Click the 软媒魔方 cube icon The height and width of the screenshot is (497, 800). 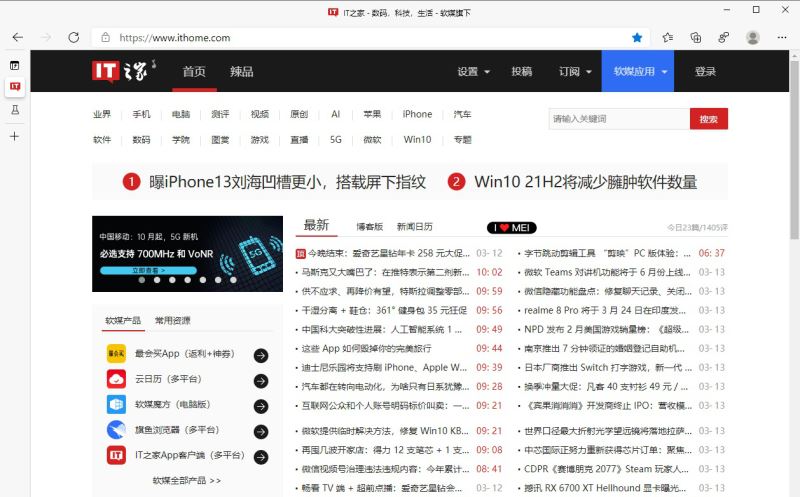(x=116, y=404)
